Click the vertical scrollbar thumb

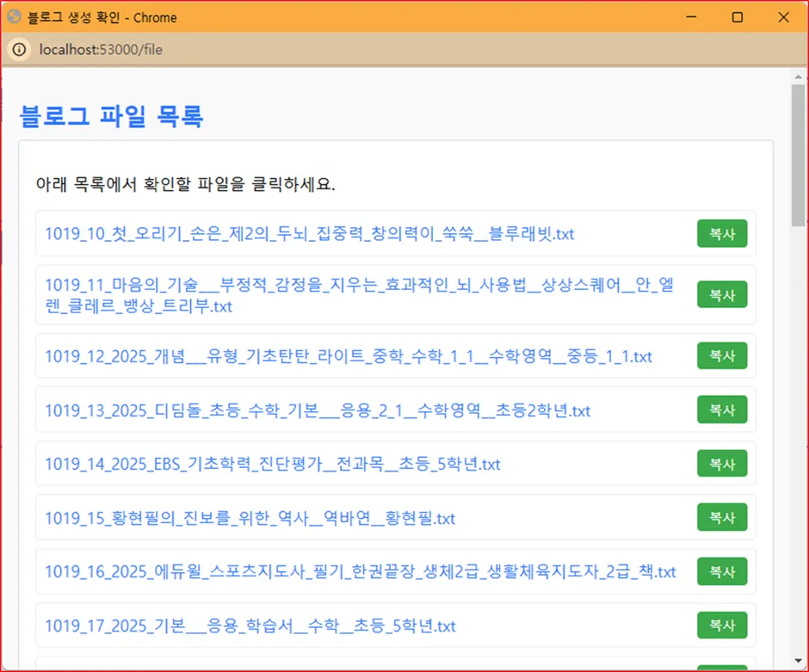(798, 155)
